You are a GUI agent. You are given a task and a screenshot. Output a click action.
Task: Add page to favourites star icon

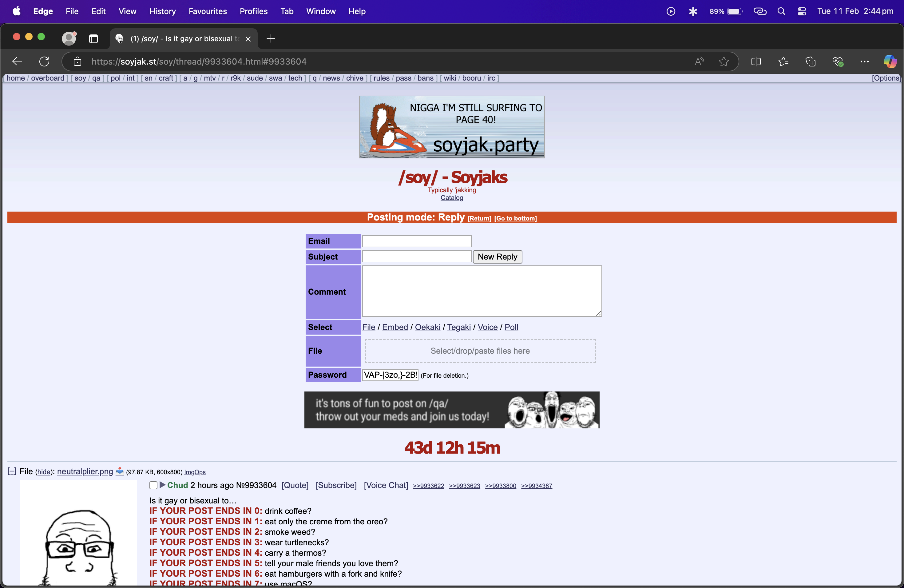click(x=724, y=62)
